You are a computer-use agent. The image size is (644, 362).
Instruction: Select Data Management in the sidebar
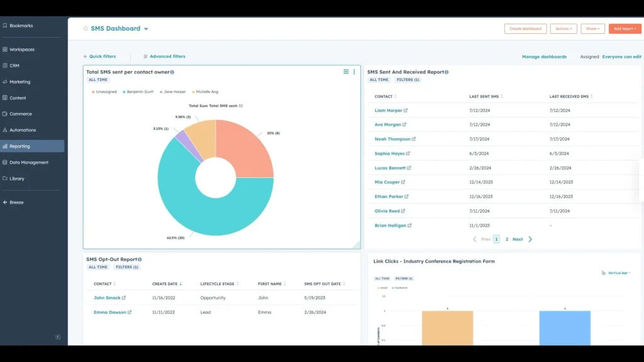click(28, 162)
